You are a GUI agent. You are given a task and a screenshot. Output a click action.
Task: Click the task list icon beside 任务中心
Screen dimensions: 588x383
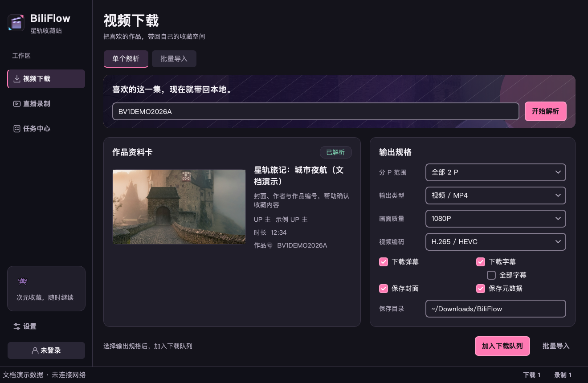click(x=16, y=129)
